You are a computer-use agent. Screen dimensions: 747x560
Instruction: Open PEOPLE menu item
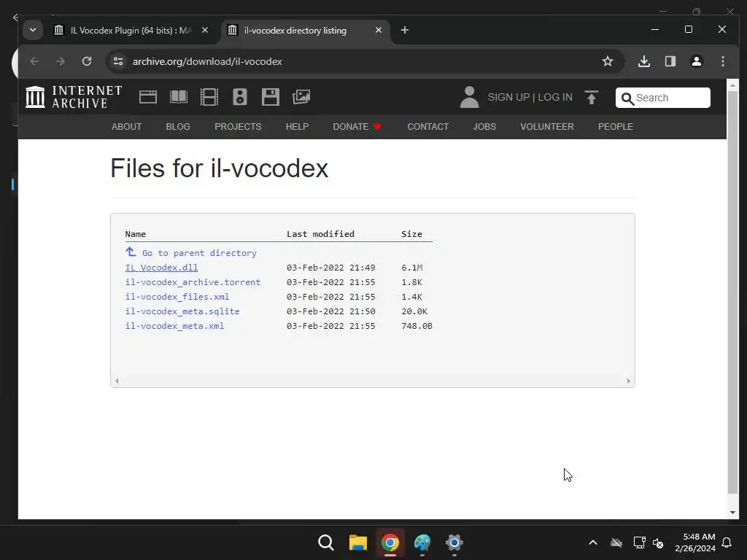(x=616, y=127)
